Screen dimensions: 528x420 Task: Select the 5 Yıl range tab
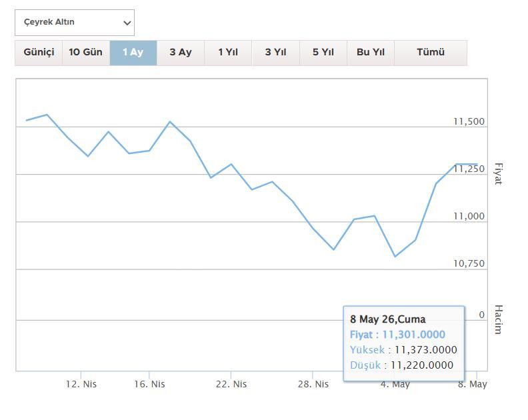[x=323, y=53]
